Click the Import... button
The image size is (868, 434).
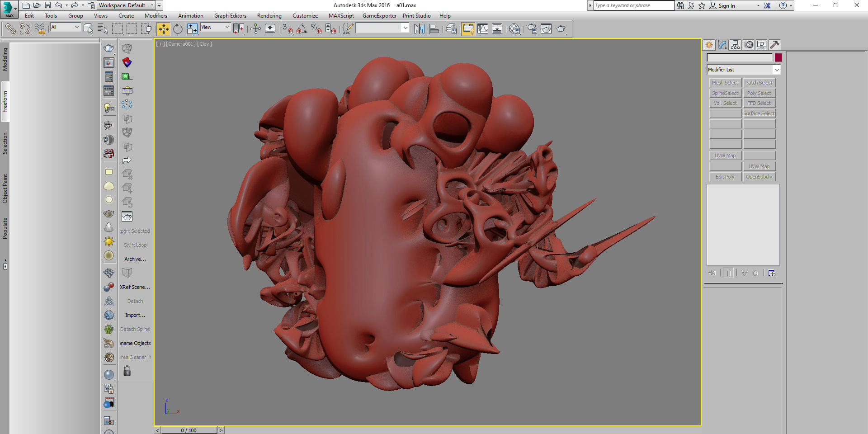(x=135, y=315)
